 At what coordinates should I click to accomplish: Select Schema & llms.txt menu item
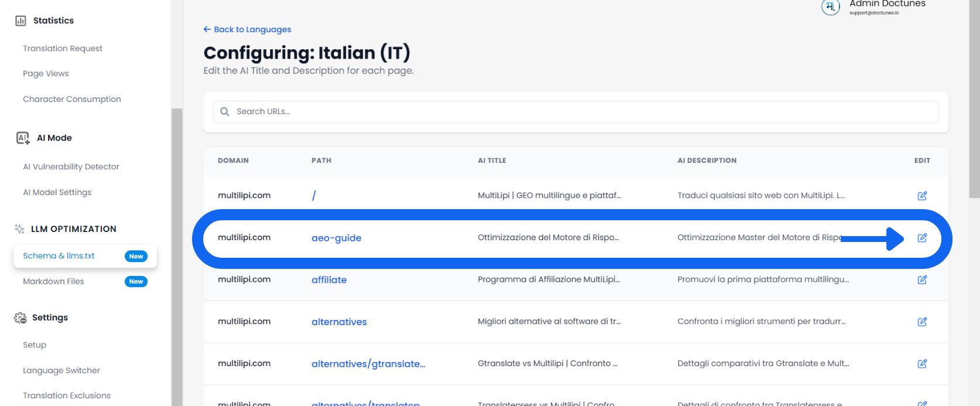[85, 256]
